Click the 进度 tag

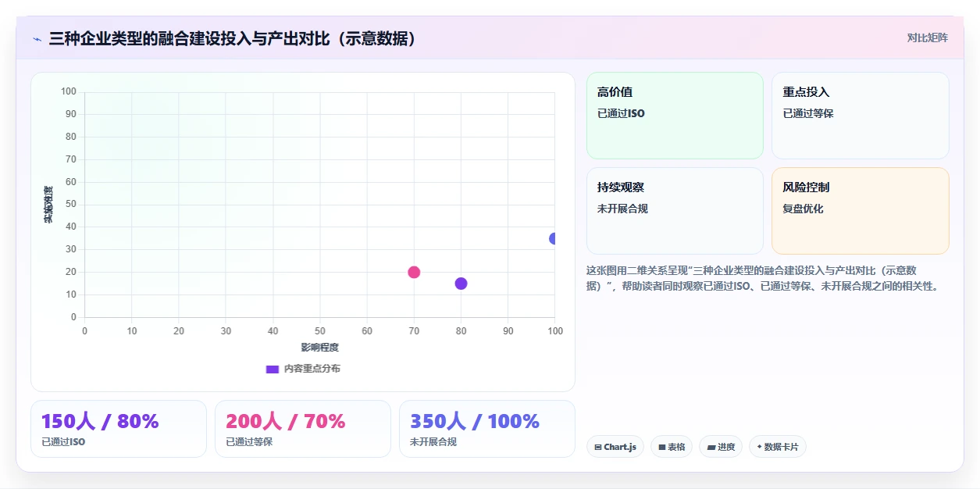(x=721, y=447)
